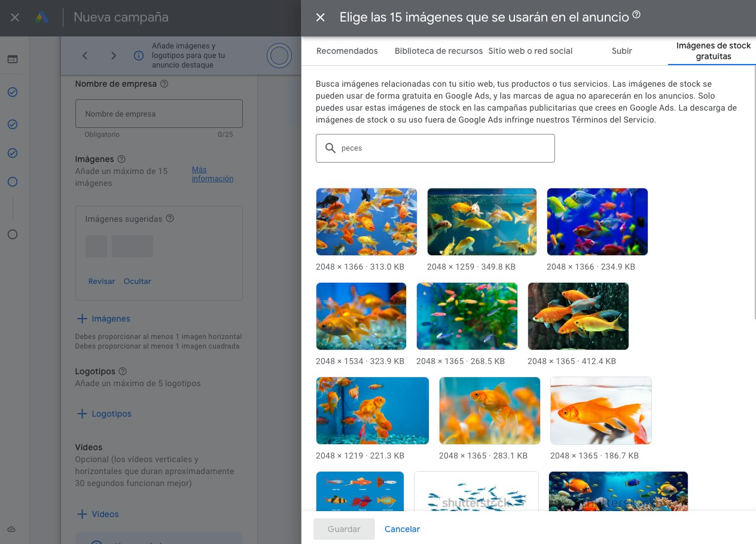Click the previous arrow in tip banner
The height and width of the screenshot is (544, 756).
pyautogui.click(x=85, y=56)
